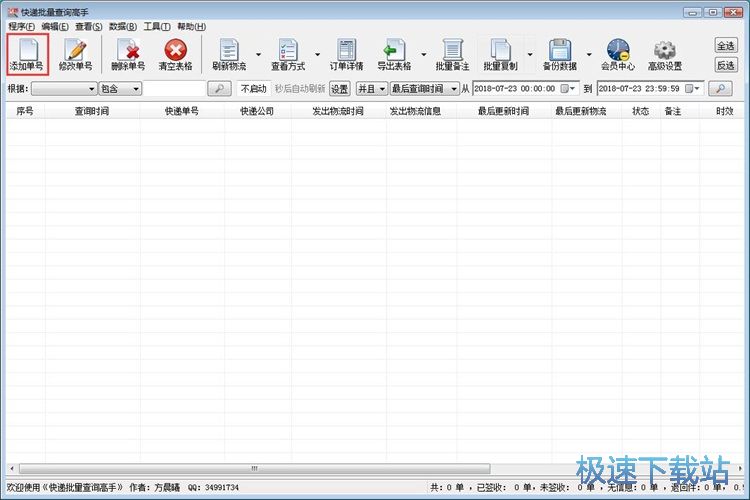Click the scrollbar left arrow

coord(12,468)
